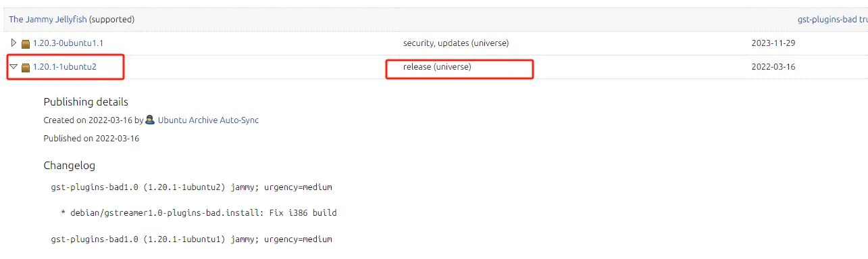
Task: Click the 'security, updates (universe)' pocket text
Action: (x=456, y=43)
